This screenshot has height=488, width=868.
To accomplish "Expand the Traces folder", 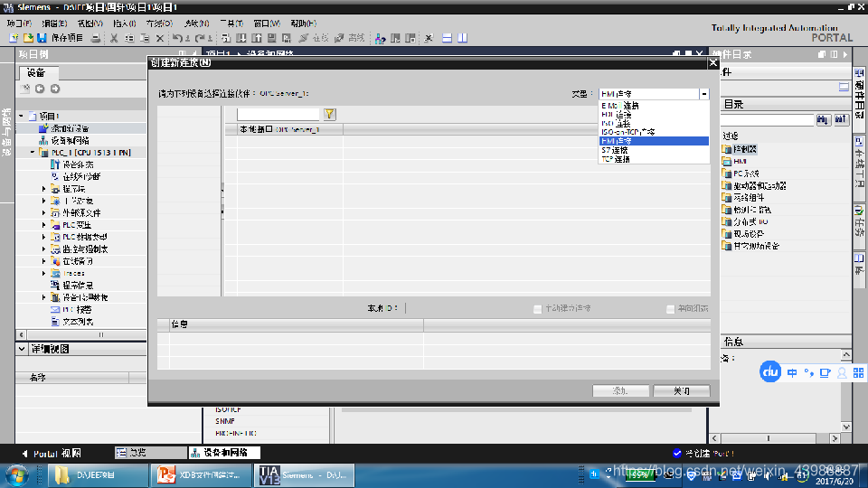I will (43, 273).
